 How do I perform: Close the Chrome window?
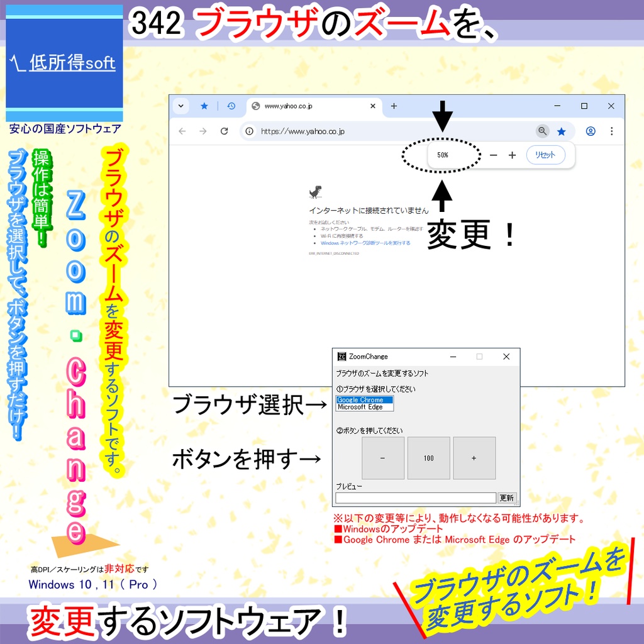click(x=611, y=106)
